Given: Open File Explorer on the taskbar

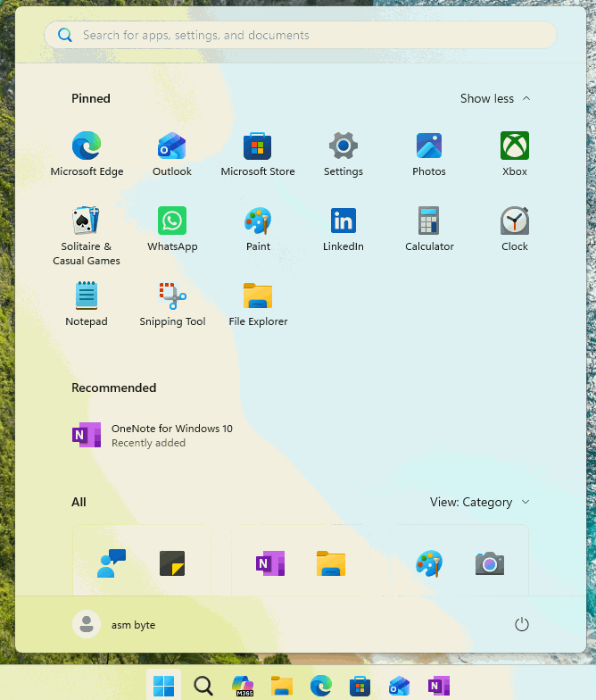Looking at the screenshot, I should pyautogui.click(x=282, y=686).
